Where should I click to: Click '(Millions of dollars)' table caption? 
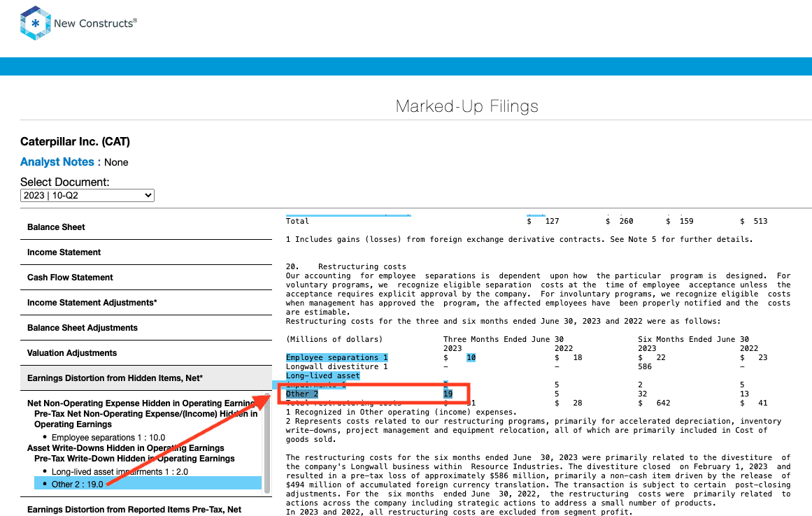[x=334, y=340]
